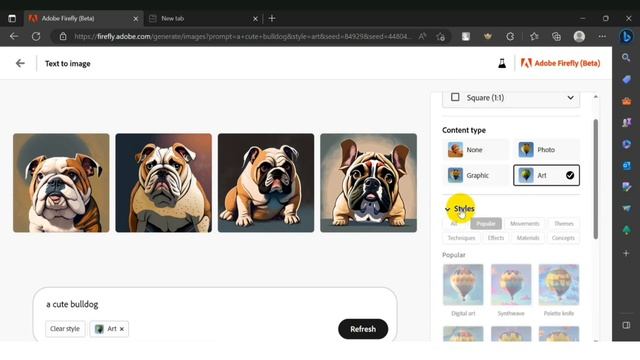Switch to the Adobe Firefly (Beta) tab
640x360 pixels.
click(84, 18)
